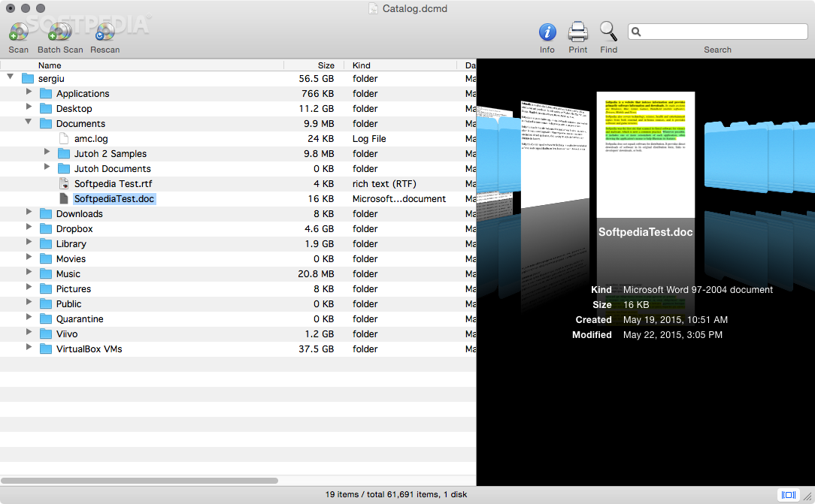Click the Music folder icon
The width and height of the screenshot is (815, 504).
(46, 274)
